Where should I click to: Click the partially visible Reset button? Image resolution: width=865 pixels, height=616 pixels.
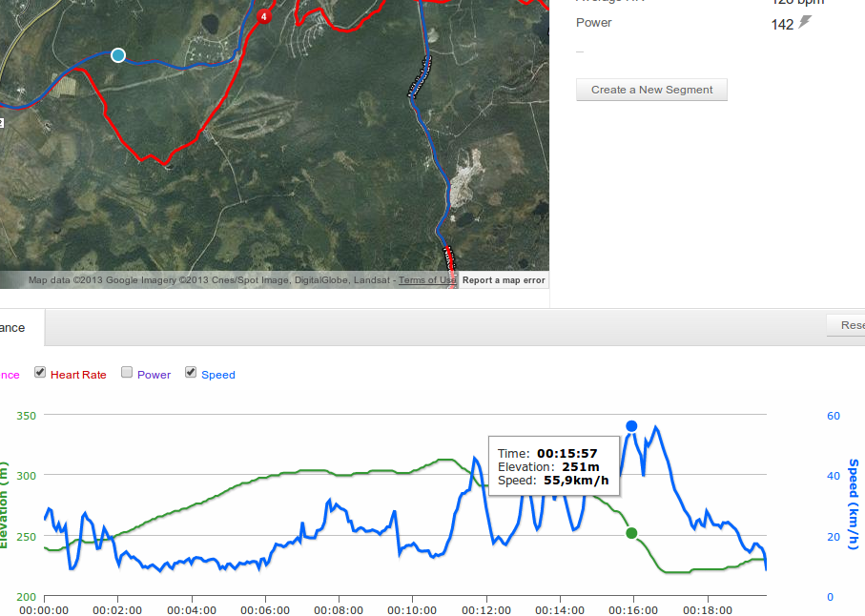(x=847, y=325)
